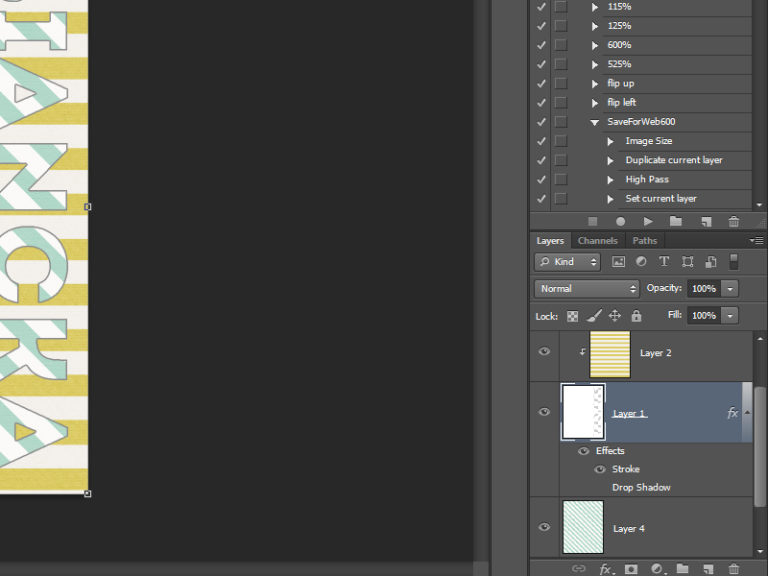The height and width of the screenshot is (576, 768).
Task: Collapse the SaveForWeb600 action
Action: [595, 122]
